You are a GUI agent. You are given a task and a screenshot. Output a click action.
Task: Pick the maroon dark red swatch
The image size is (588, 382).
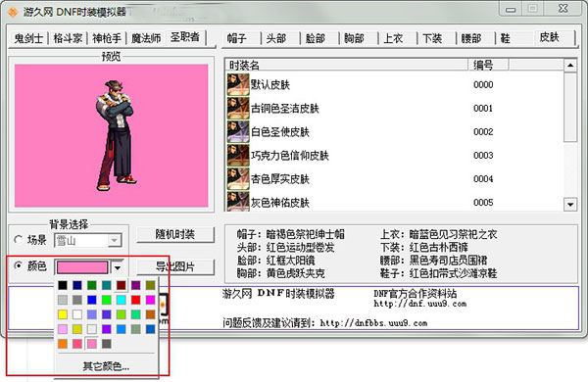click(x=122, y=285)
